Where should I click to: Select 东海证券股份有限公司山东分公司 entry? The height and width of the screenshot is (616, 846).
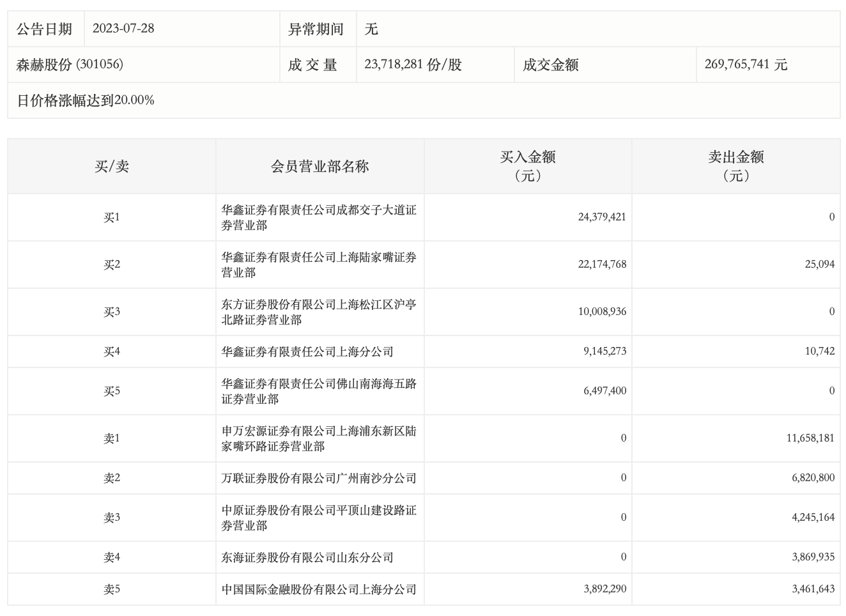click(307, 557)
